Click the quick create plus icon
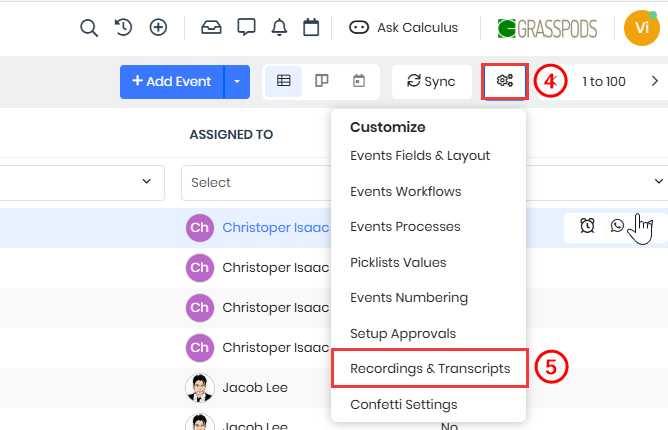668x430 pixels. 158,27
